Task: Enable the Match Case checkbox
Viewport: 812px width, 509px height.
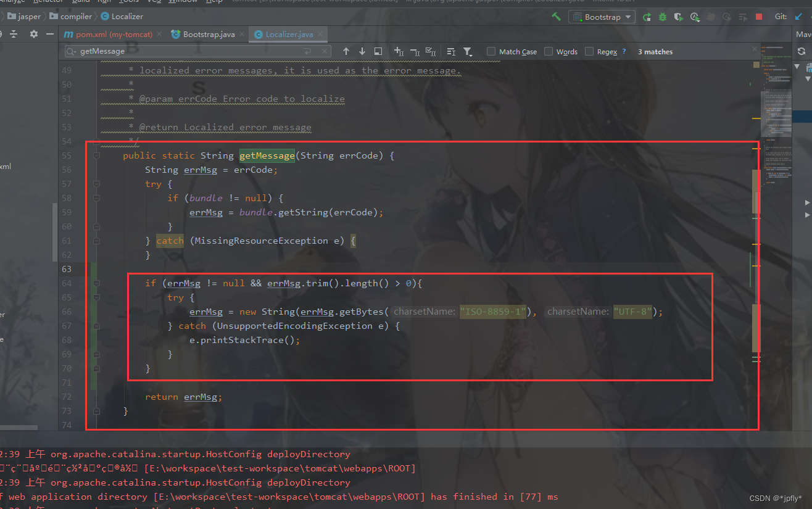Action: point(491,52)
